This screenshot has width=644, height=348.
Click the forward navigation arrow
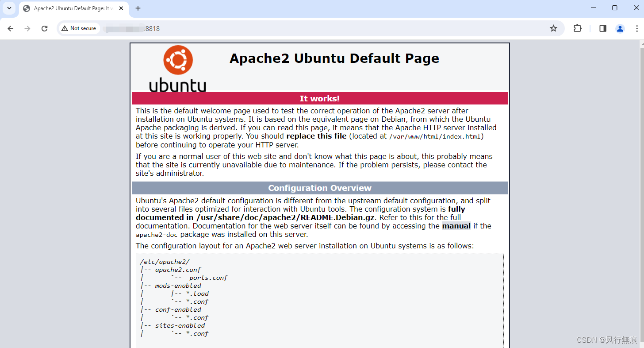tap(27, 28)
